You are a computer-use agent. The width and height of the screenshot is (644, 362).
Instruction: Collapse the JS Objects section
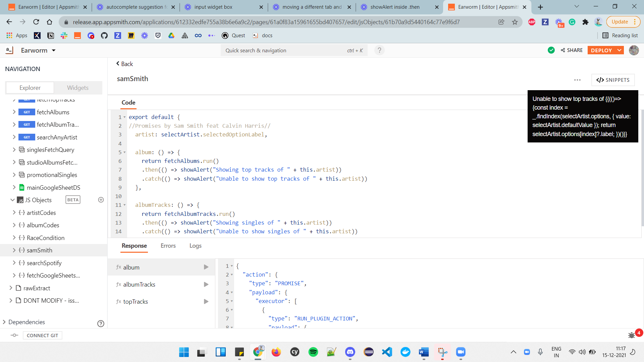pos(12,200)
